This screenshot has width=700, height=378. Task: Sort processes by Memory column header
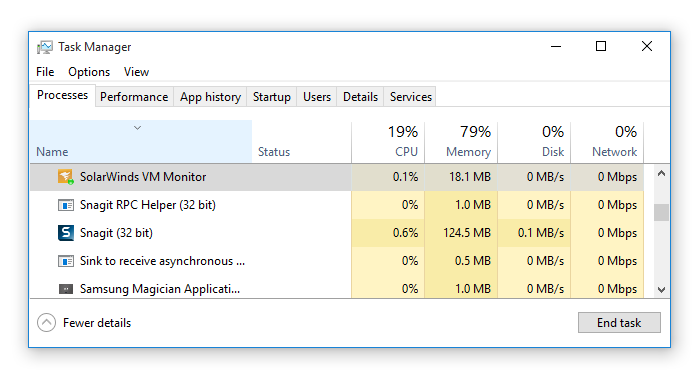[461, 141]
